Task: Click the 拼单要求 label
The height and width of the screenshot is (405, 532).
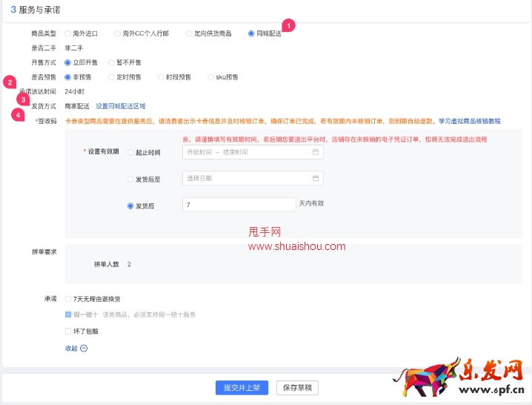Action: coord(44,251)
